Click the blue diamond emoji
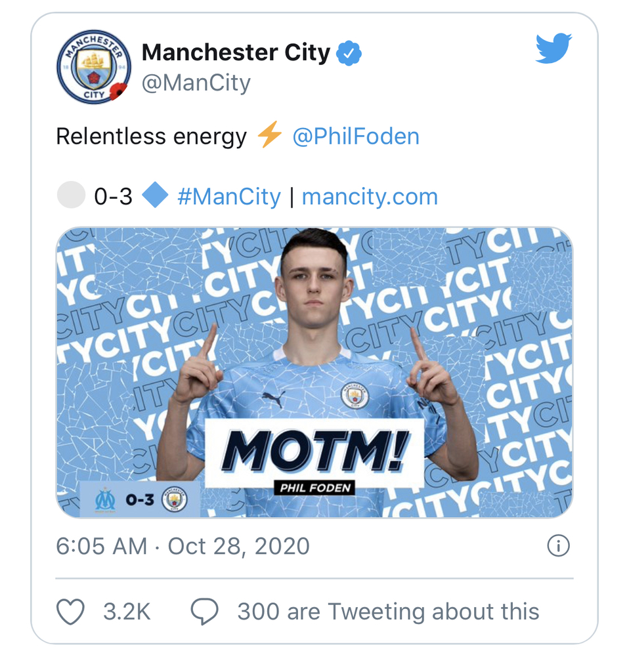The height and width of the screenshot is (672, 629). point(155,194)
